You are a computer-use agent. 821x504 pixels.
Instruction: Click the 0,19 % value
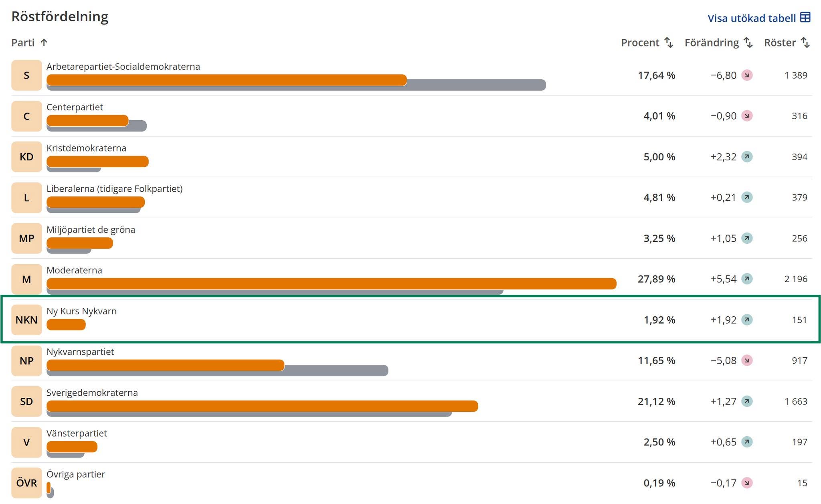pyautogui.click(x=659, y=483)
